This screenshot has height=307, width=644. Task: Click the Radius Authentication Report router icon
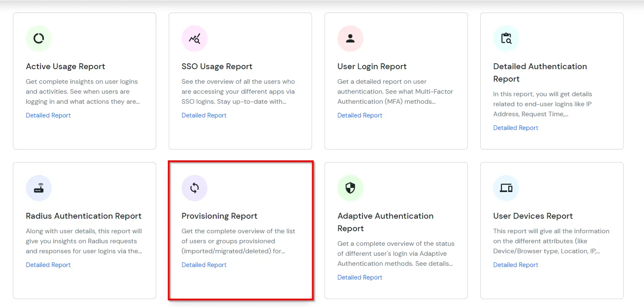[38, 188]
